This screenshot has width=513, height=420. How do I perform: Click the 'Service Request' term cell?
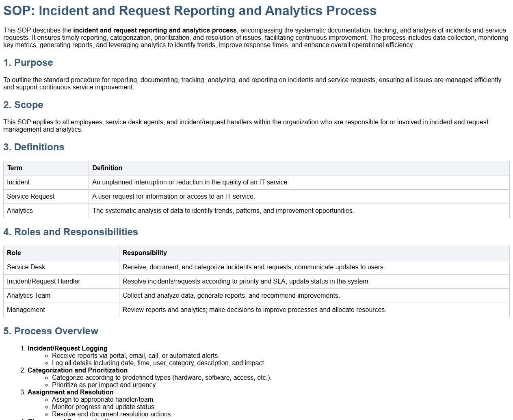pos(31,197)
